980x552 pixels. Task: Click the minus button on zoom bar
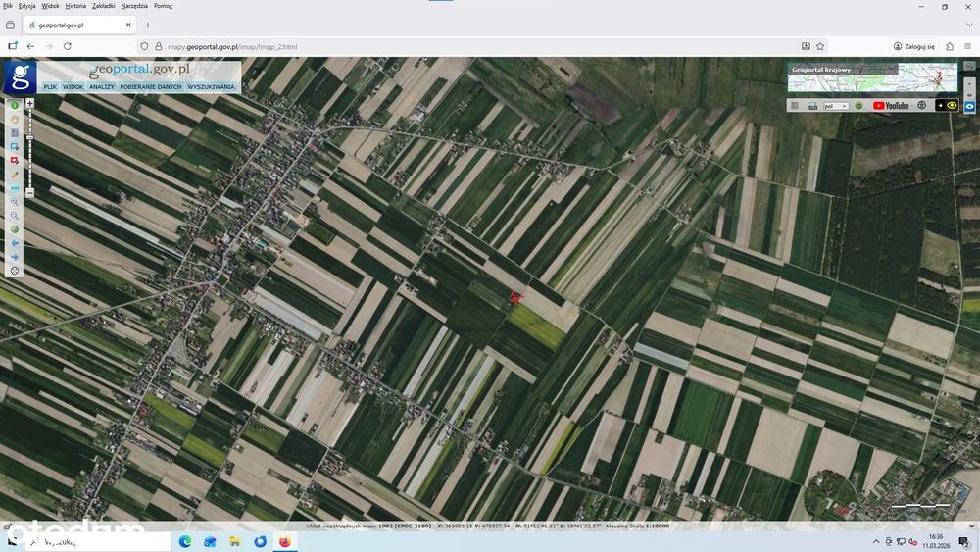pyautogui.click(x=29, y=193)
